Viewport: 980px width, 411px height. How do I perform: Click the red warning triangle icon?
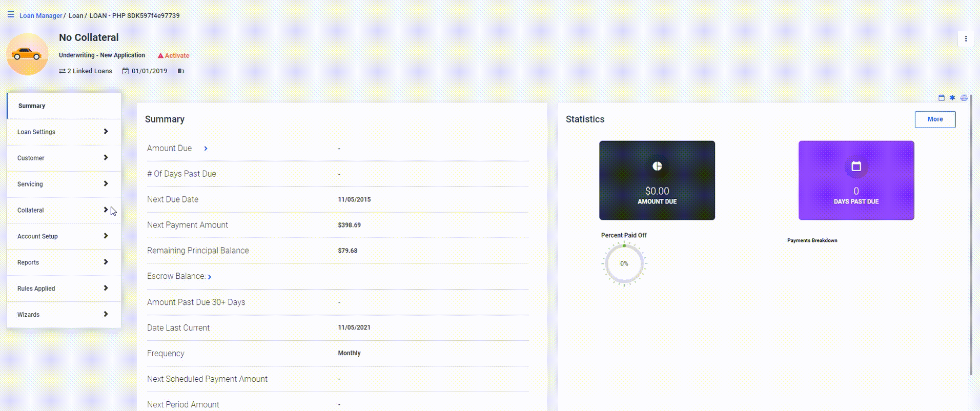[x=160, y=55]
